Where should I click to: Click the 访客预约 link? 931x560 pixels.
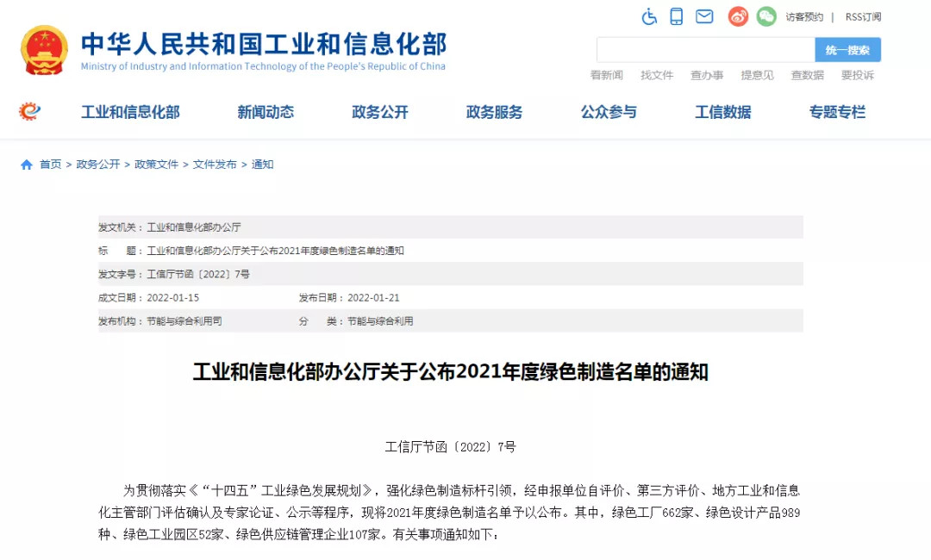click(803, 17)
